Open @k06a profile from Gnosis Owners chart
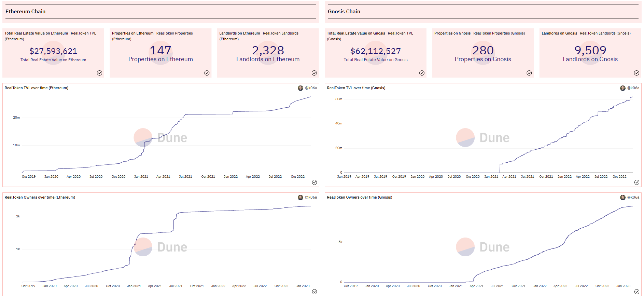 (633, 198)
